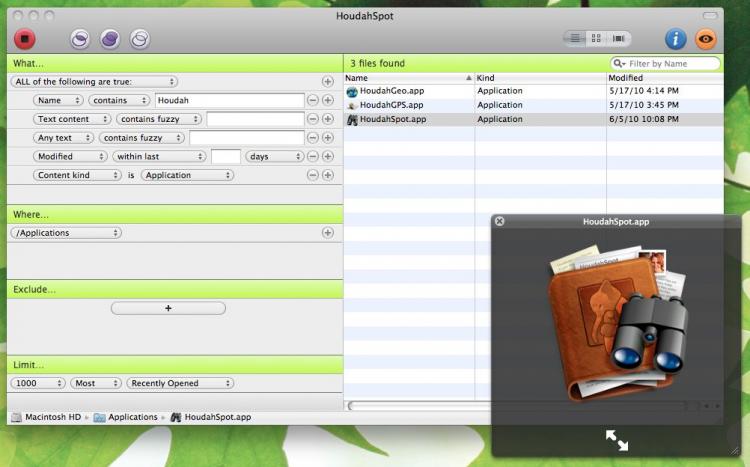This screenshot has height=467, width=750.
Task: Add a row after Any text criterion
Action: (328, 137)
